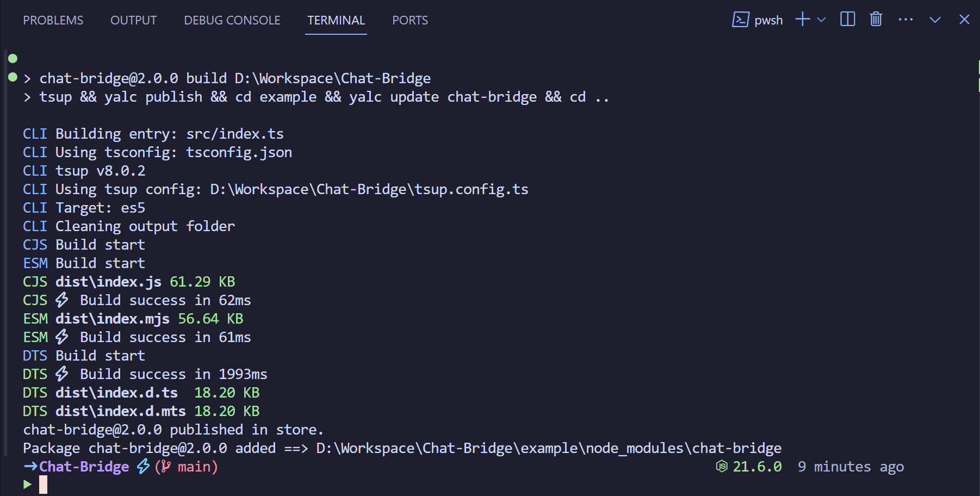Click the lightning icon in CJS success line

(62, 300)
